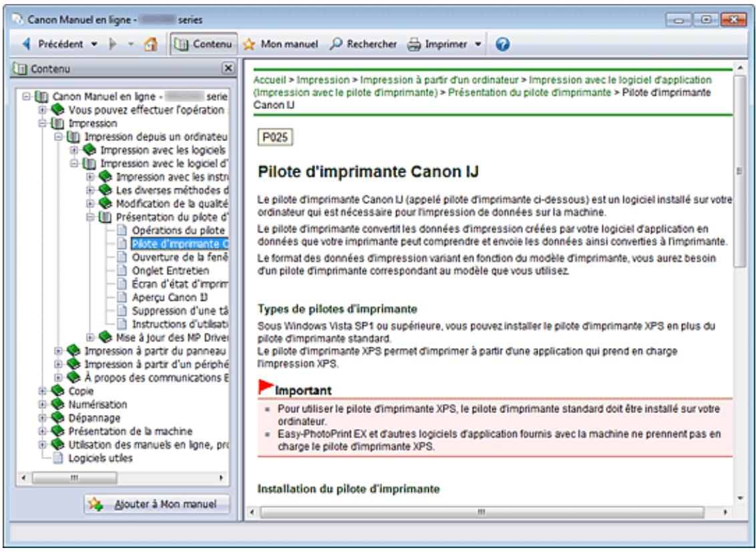
Task: Click the Types de pilotes d'imprimante heading
Action: click(337, 309)
